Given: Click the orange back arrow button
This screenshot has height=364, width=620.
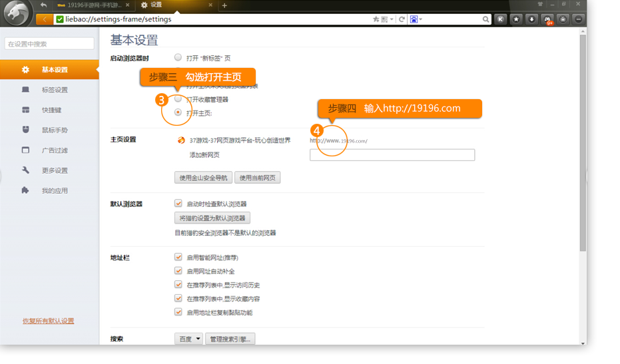Looking at the screenshot, I should [x=45, y=19].
